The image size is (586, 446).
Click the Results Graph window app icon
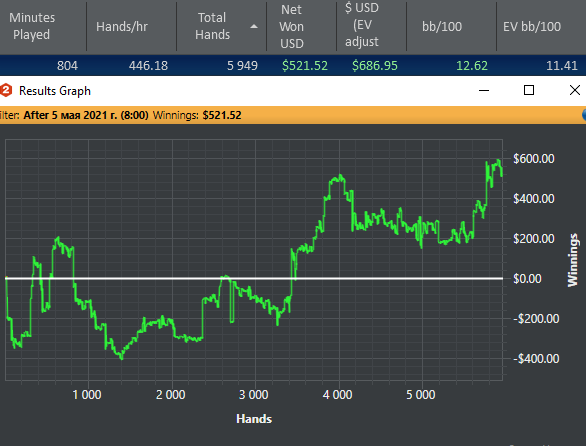6,90
